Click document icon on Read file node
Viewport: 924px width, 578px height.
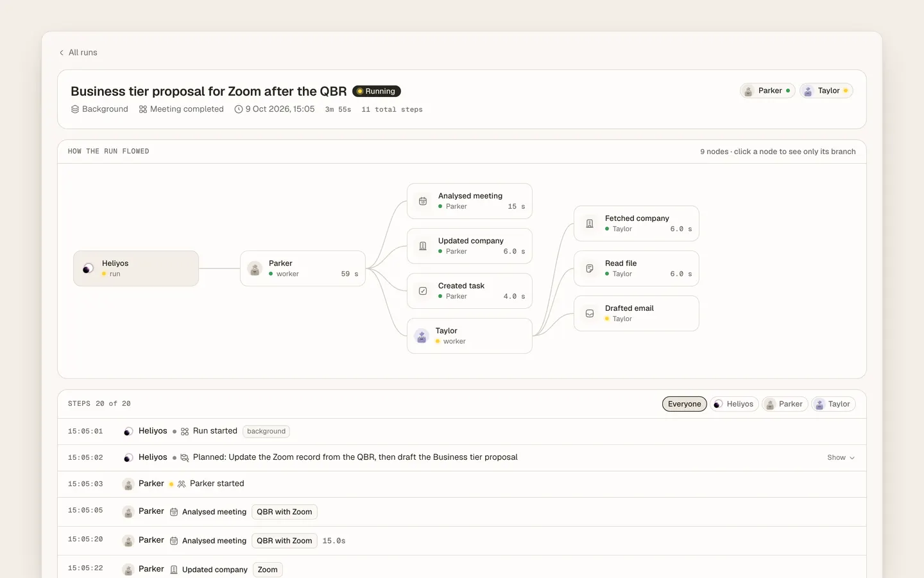point(590,268)
